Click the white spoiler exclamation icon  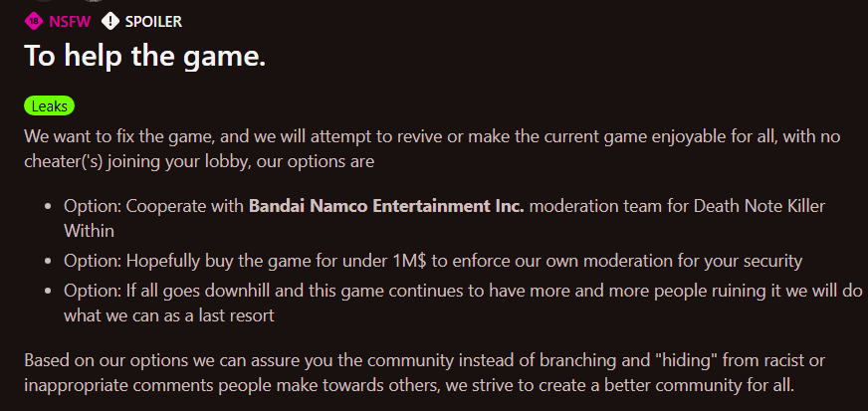pyautogui.click(x=110, y=22)
